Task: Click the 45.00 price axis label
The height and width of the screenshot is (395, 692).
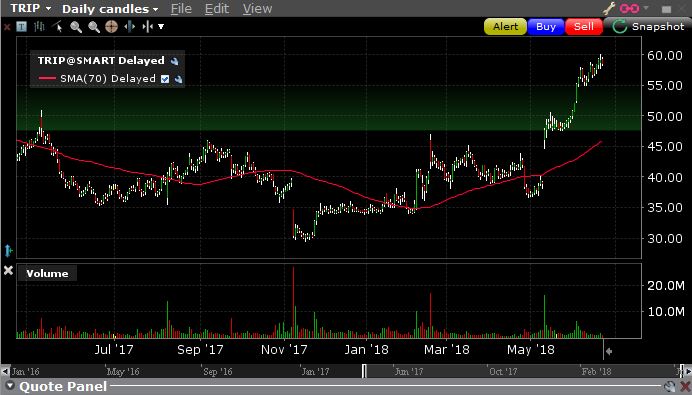Action: [665, 147]
